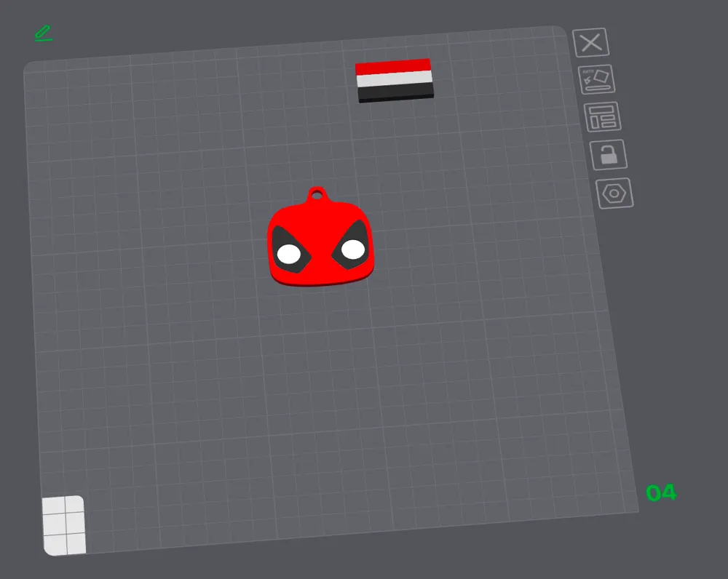Remove the plate with the X icon
Screen dimensions: 728x579
590,43
